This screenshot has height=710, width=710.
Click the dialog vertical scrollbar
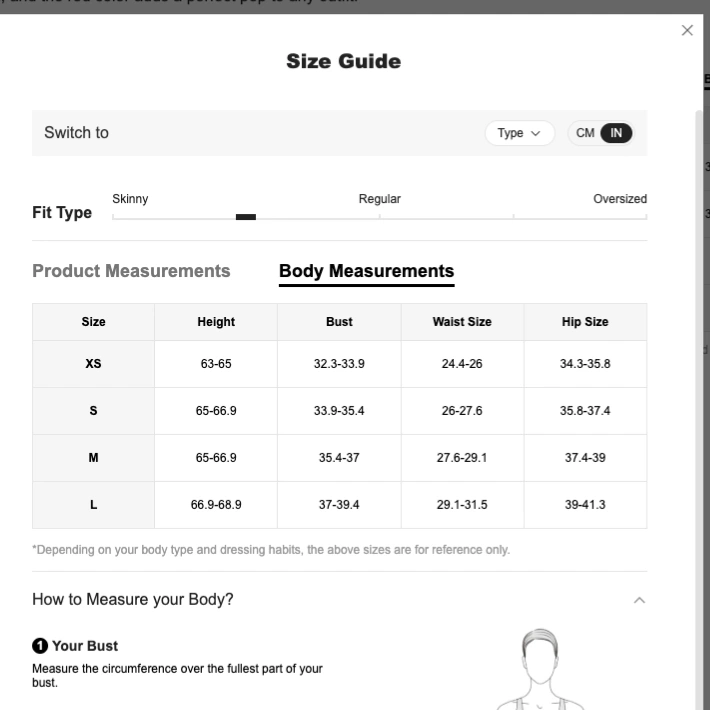[699, 408]
